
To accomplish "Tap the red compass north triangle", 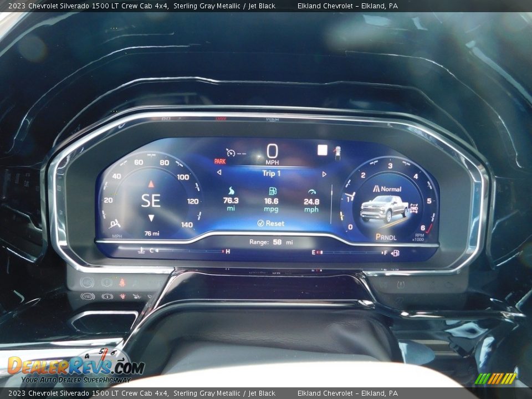I will pos(151,184).
